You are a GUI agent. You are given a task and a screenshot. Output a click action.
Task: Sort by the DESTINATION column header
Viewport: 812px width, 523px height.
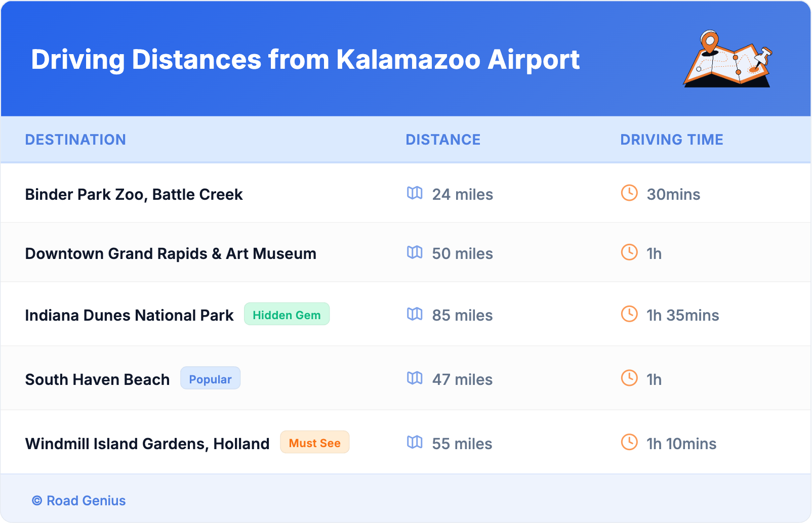click(76, 140)
